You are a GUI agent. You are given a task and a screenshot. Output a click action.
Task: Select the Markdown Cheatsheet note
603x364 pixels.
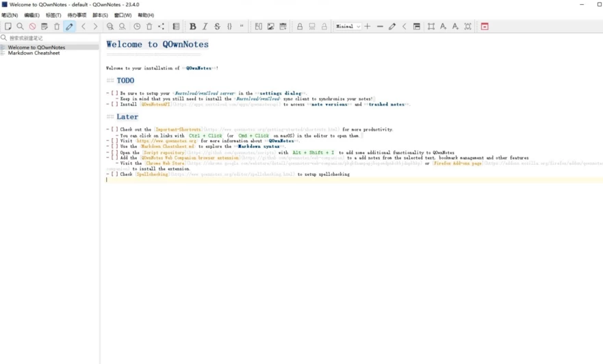click(34, 53)
